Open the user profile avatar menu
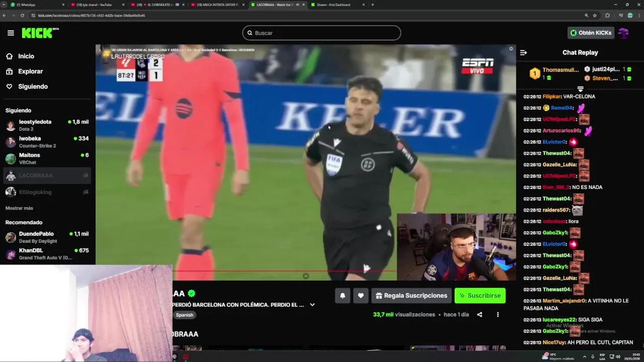This screenshot has width=644, height=362. pos(623,33)
